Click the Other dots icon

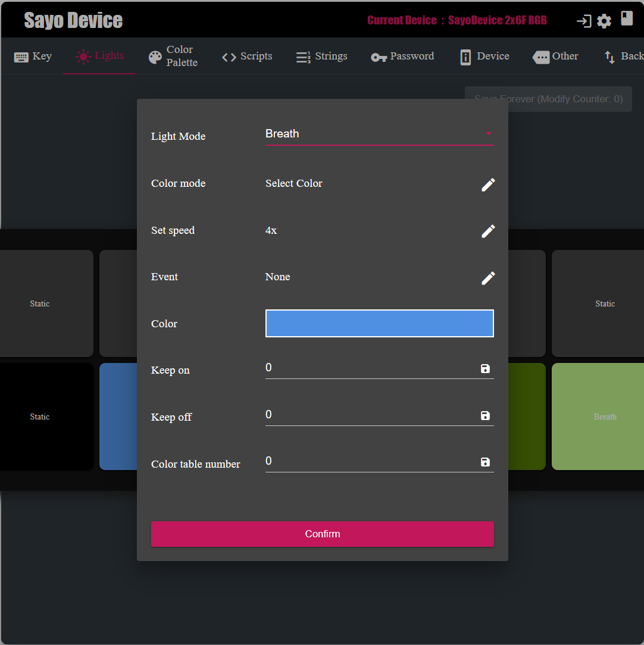coord(540,57)
